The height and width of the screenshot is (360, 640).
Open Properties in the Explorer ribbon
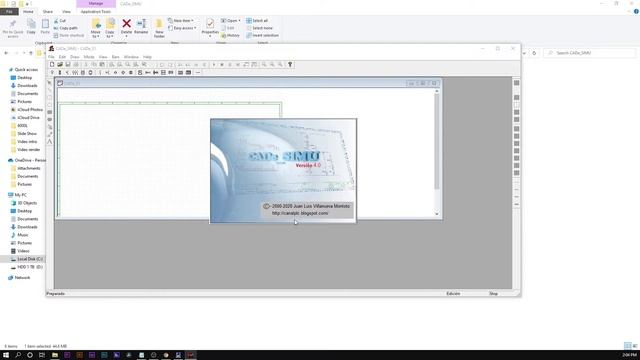point(210,27)
